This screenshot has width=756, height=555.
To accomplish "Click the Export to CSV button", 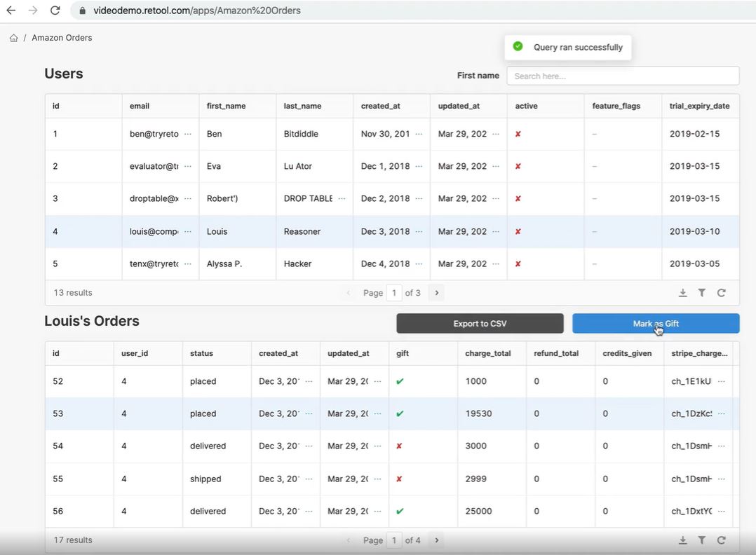I will [x=480, y=323].
